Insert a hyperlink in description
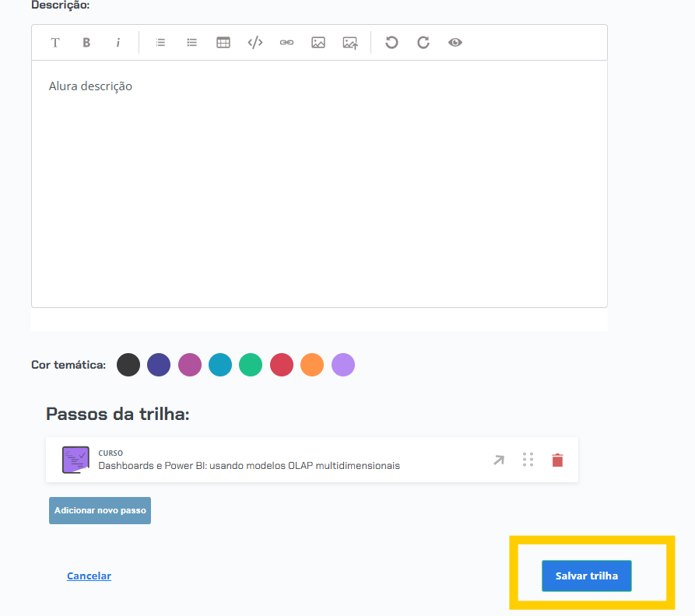695x616 pixels. point(286,43)
